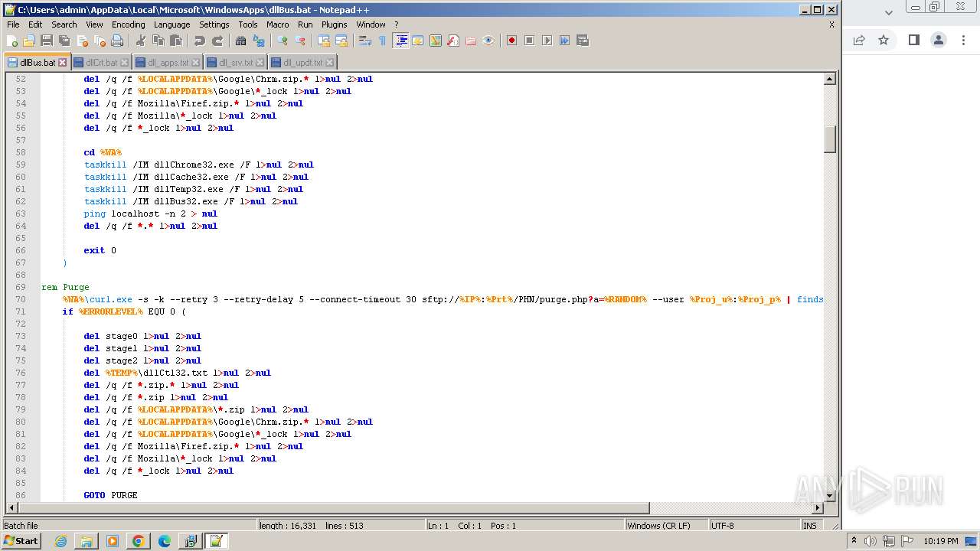Image resolution: width=980 pixels, height=551 pixels.
Task: Click the volume speaker tray icon
Action: (x=871, y=541)
